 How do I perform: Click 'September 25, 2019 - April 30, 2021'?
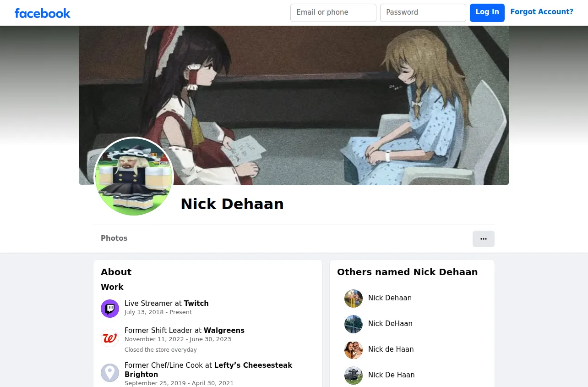(179, 383)
